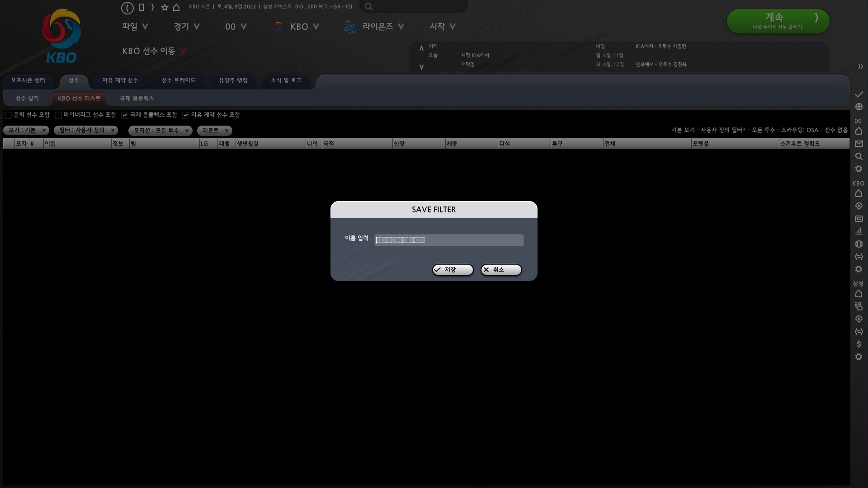Click the dollar sign finances icon
The height and width of the screenshot is (488, 868).
(859, 344)
